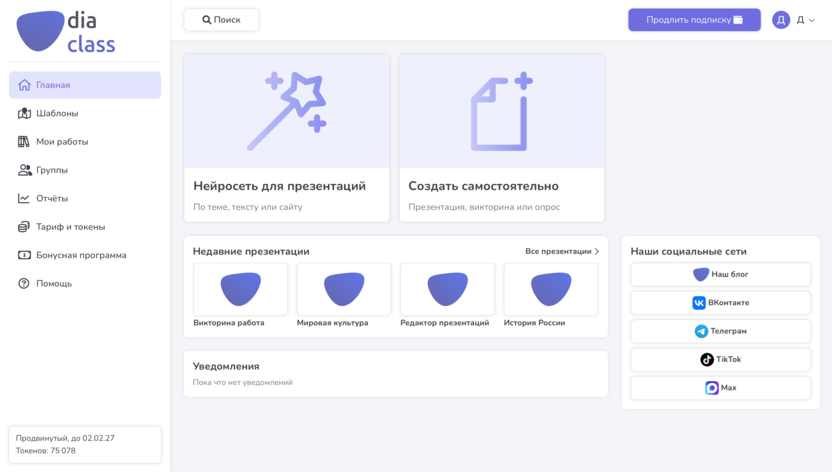
Task: Click Пока что нет уведомлений text
Action: (242, 382)
